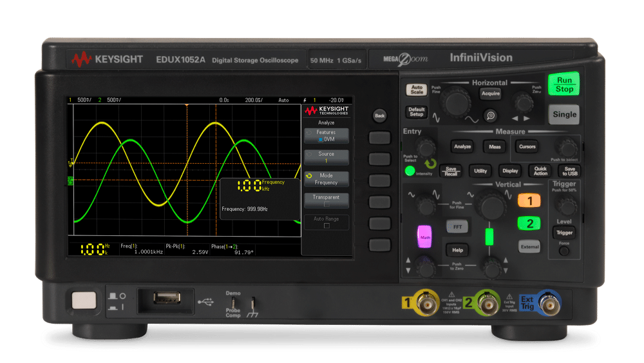Screen dimensions: 644x363
Task: Click the 200.0 µs/ timebase readout
Action: point(254,100)
